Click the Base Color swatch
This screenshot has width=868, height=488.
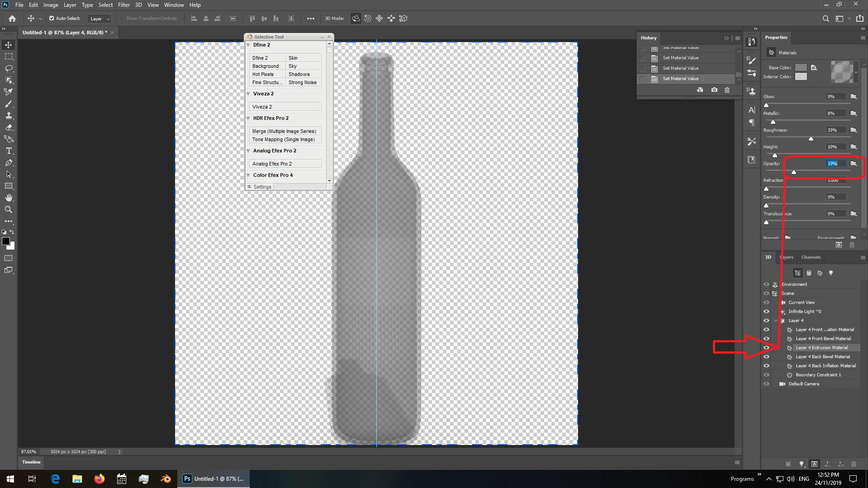click(801, 67)
